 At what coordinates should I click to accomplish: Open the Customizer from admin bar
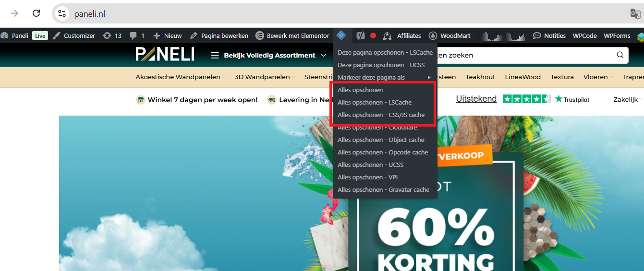coord(74,35)
